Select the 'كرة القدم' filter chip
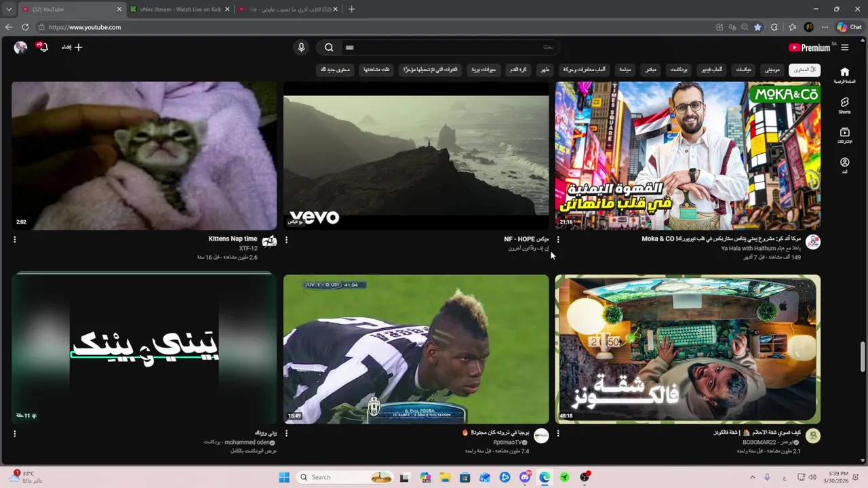The height and width of the screenshot is (488, 868). [x=519, y=70]
